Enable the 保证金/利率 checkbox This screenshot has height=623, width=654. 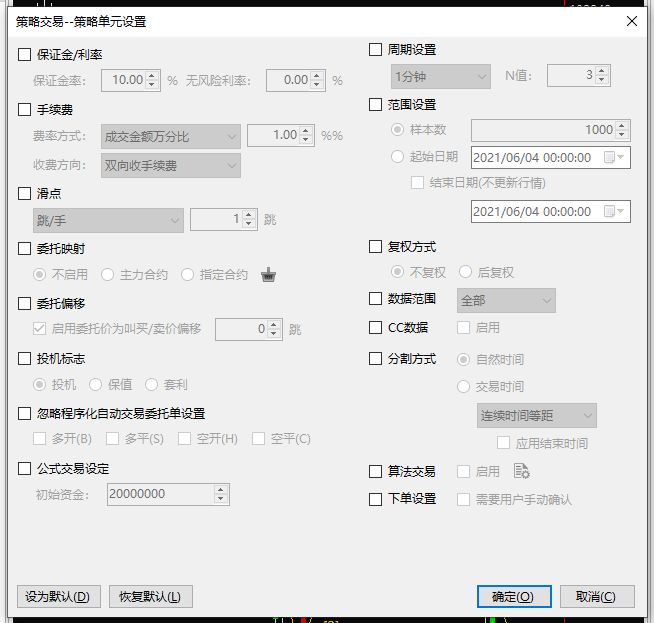point(25,55)
